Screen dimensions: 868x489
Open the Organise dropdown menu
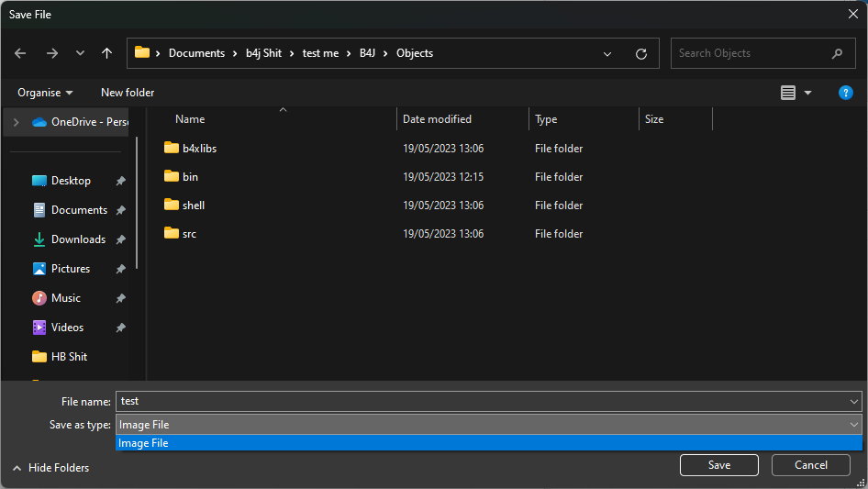45,93
